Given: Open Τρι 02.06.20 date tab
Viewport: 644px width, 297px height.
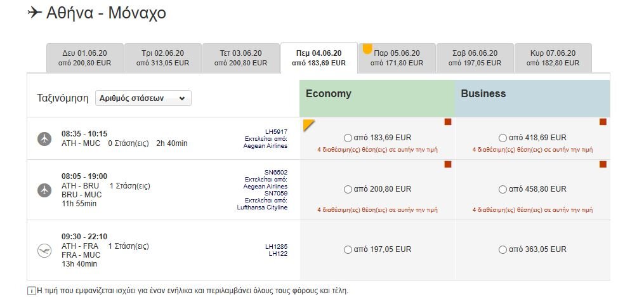Looking at the screenshot, I should point(162,58).
